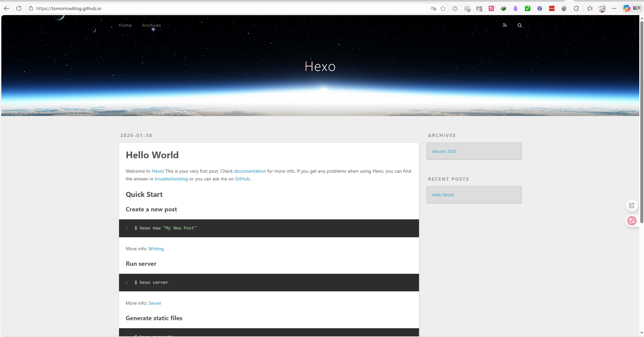Click the grey power button extension icon
644x337 pixels.
point(455,8)
